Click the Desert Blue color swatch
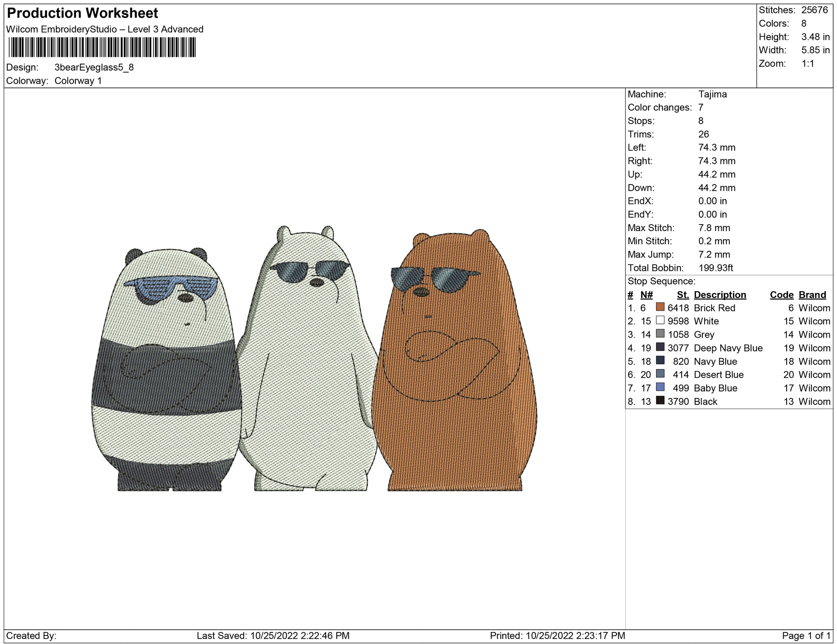This screenshot has height=644, width=837. [x=660, y=374]
